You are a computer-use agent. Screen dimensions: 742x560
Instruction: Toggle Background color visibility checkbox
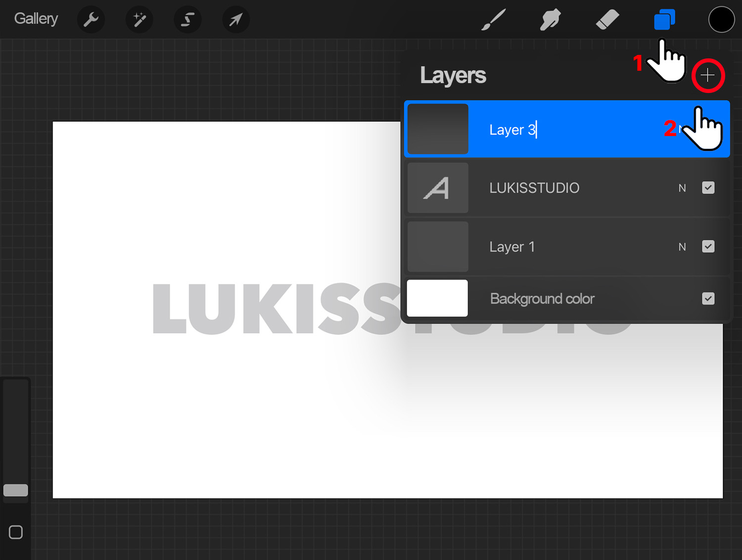708,298
